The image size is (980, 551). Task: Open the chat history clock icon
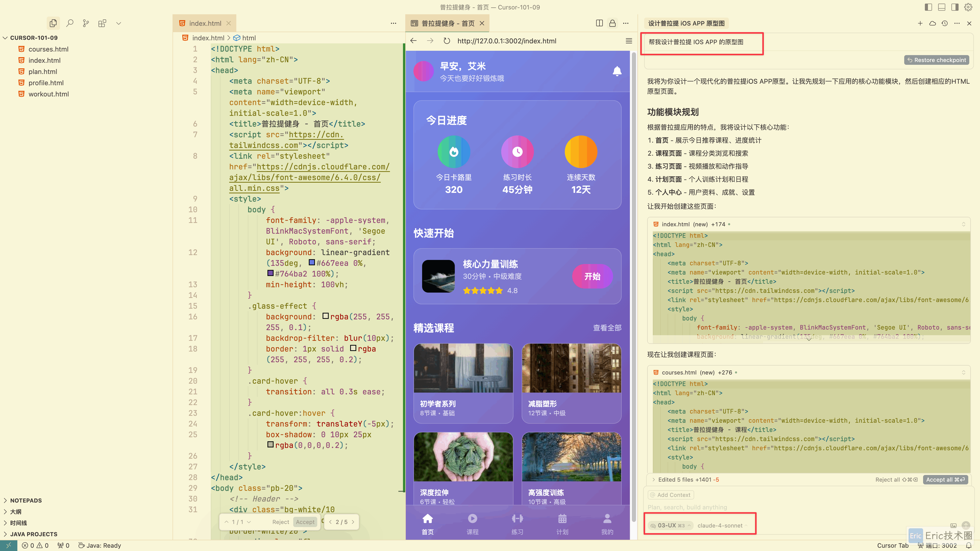point(945,23)
